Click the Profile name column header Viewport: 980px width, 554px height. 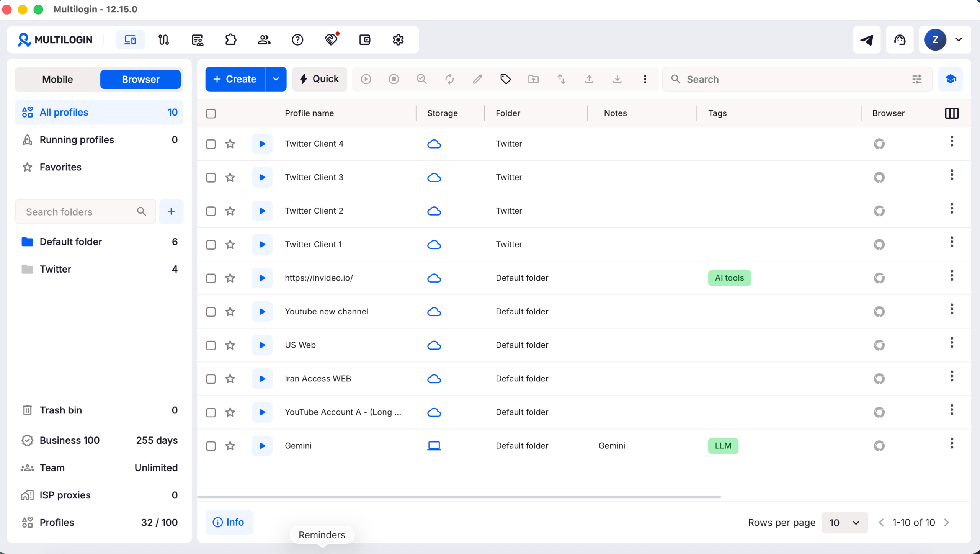[309, 113]
